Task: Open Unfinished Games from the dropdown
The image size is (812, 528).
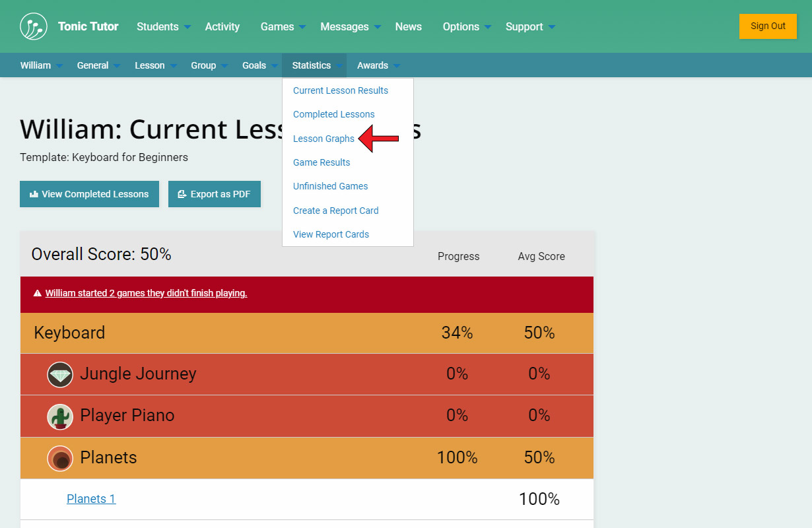Action: [330, 186]
